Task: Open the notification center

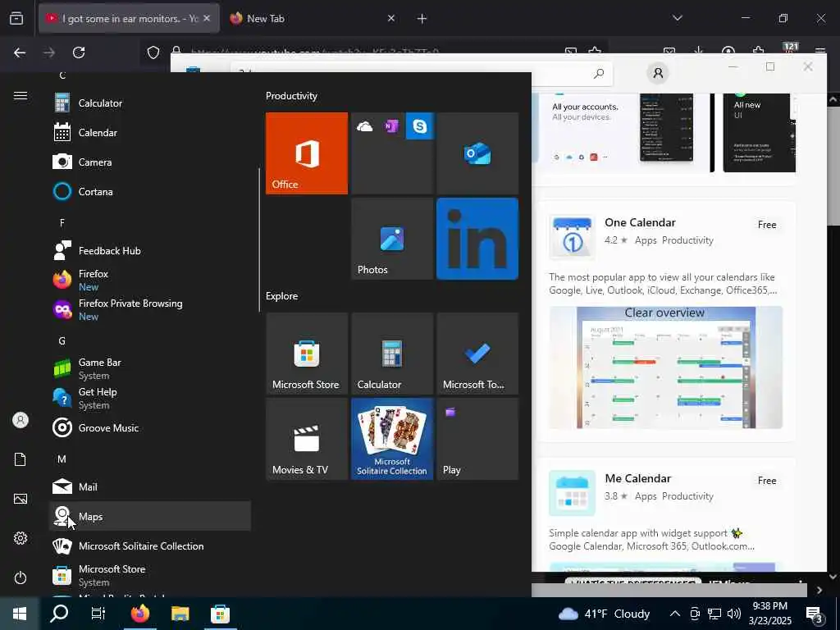Action: click(x=815, y=615)
